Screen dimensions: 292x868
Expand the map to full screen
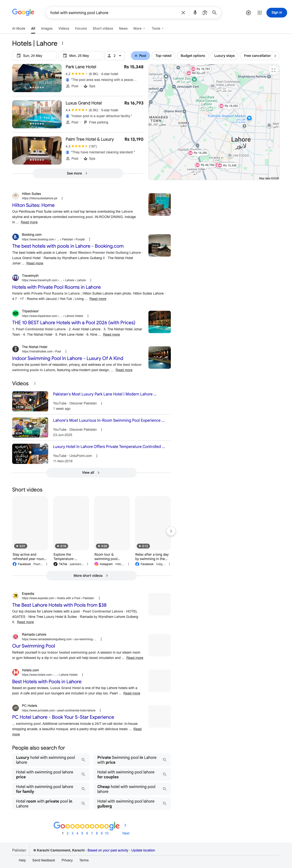click(x=274, y=70)
